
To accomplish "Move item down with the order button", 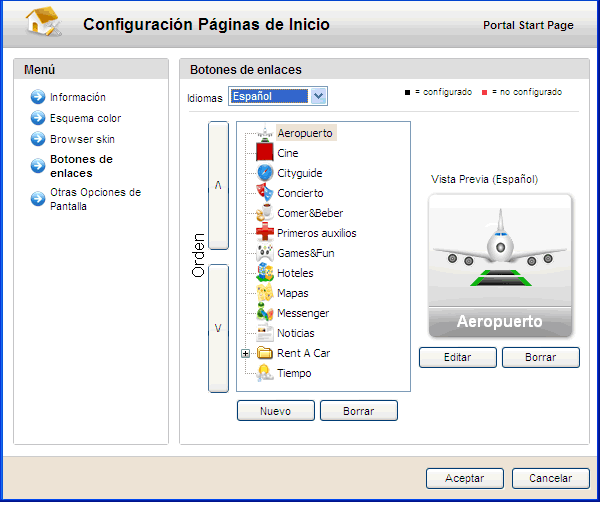I will coord(218,328).
